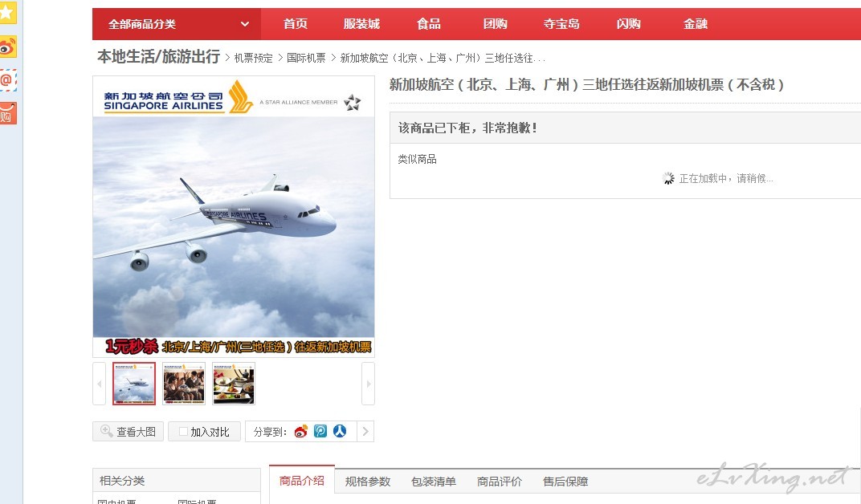Show previous thumbnails with left arrow
Image resolution: width=861 pixels, height=504 pixels.
pyautogui.click(x=100, y=384)
